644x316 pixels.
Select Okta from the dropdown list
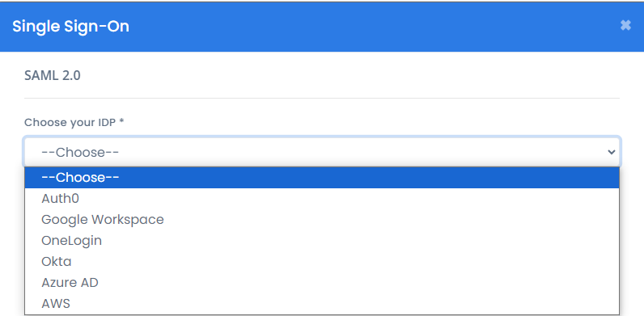click(322, 261)
